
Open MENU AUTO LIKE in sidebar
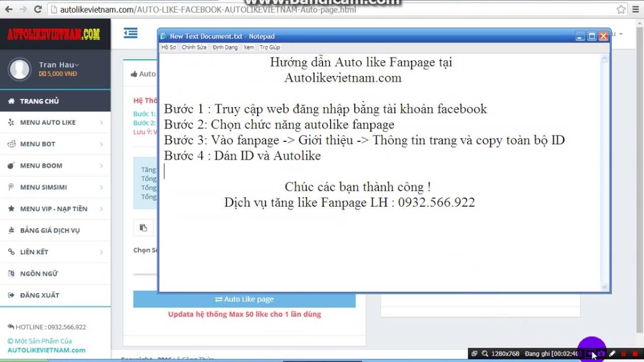[55, 122]
